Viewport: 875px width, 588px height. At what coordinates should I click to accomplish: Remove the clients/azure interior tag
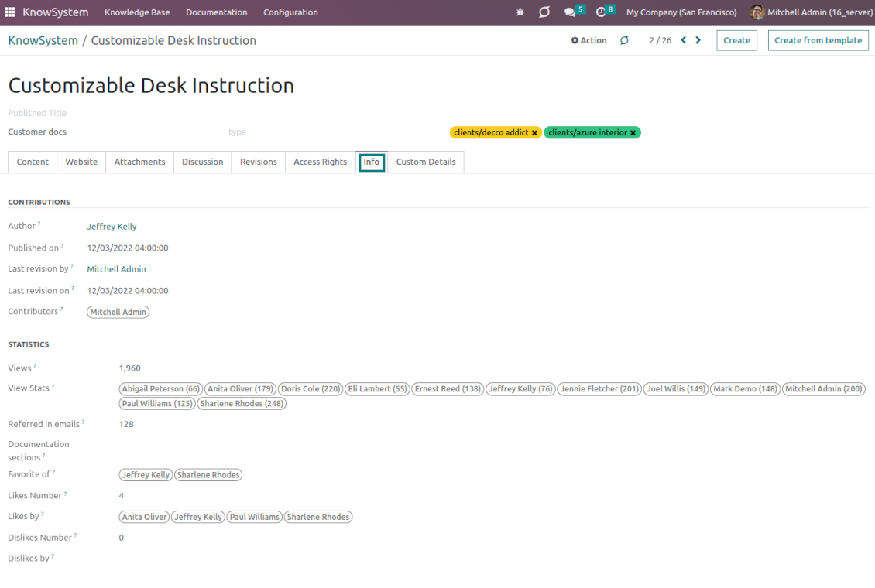[633, 132]
